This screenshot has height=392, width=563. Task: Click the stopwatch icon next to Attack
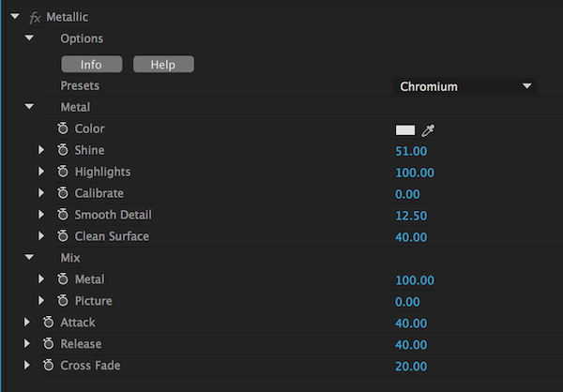(49, 323)
